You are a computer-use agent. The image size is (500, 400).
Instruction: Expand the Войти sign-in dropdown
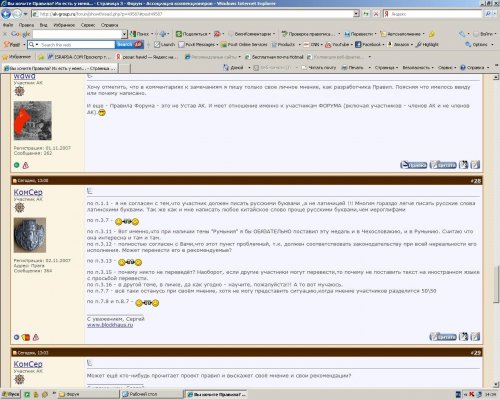(x=495, y=34)
